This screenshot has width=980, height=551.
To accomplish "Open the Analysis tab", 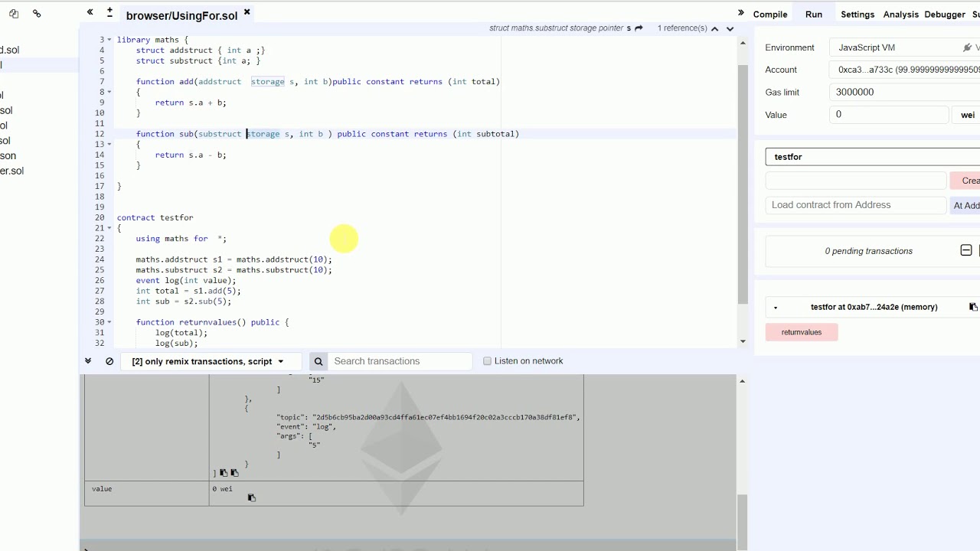I will 901,15.
